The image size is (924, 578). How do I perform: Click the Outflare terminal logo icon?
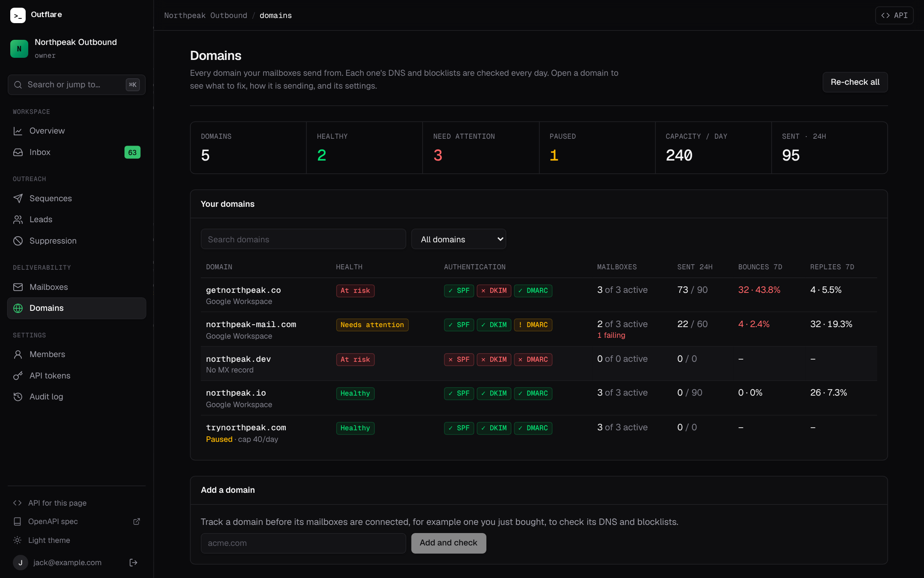(x=18, y=15)
